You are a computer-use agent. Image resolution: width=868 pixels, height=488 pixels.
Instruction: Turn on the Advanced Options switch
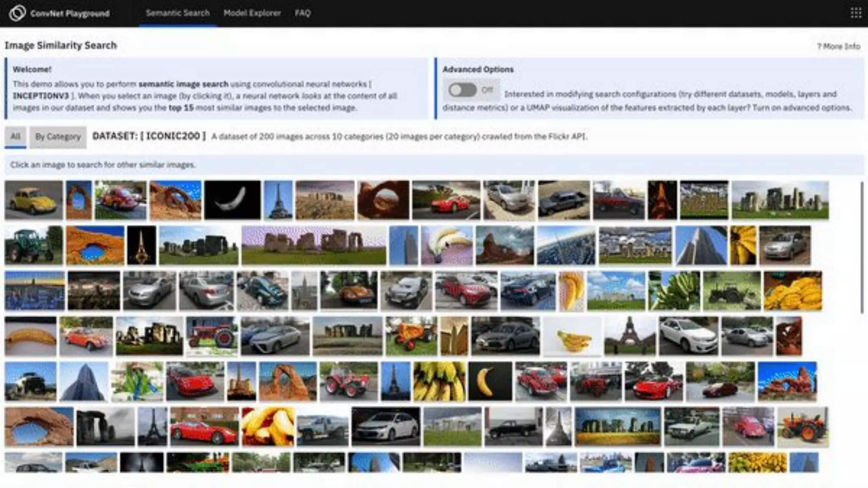coord(462,90)
